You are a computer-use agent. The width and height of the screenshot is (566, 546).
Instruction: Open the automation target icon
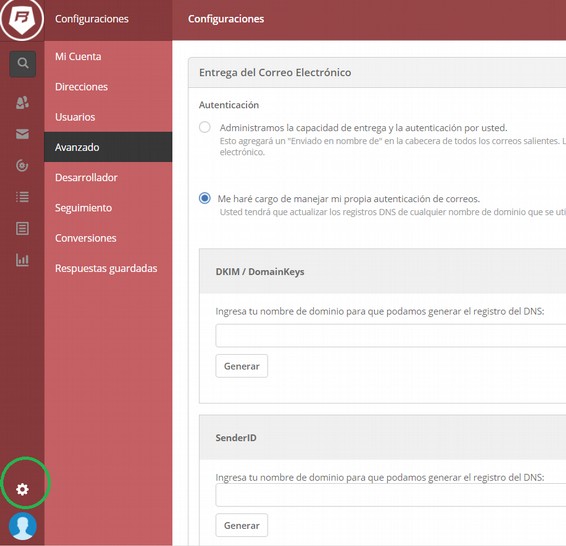[x=22, y=166]
